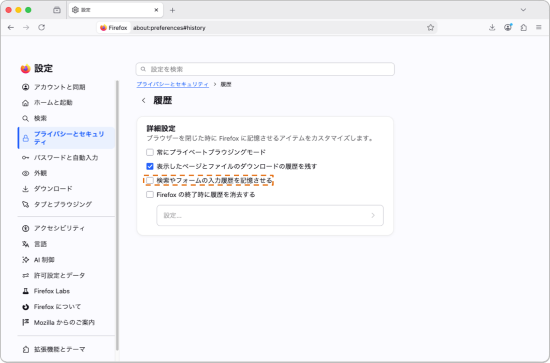Click the 設定を検索 search field

(265, 69)
